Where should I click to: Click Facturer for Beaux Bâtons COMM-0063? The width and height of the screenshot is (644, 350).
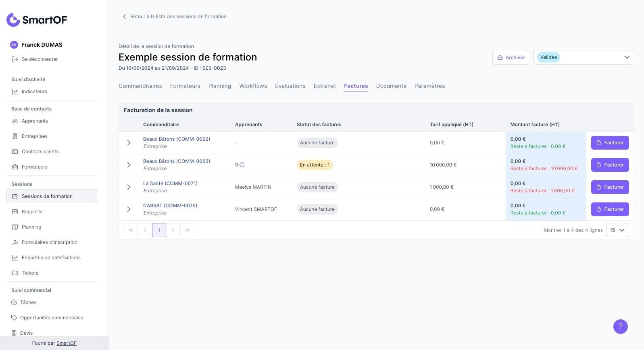tap(610, 165)
